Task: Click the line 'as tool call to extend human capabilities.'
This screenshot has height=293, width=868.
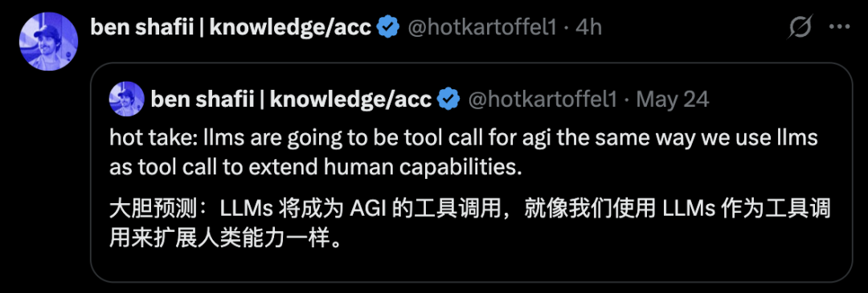Action: tap(316, 168)
